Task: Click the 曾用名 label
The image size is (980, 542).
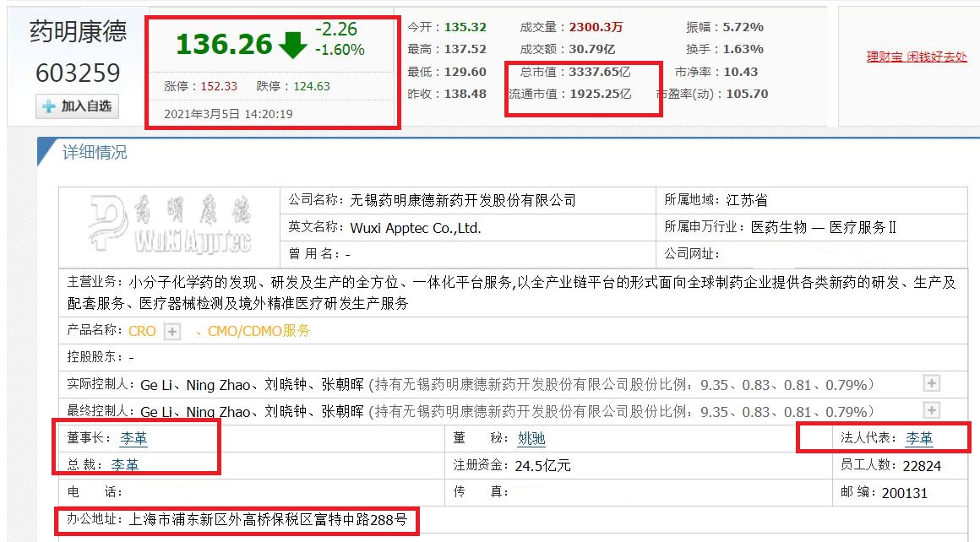Action: coord(314,254)
